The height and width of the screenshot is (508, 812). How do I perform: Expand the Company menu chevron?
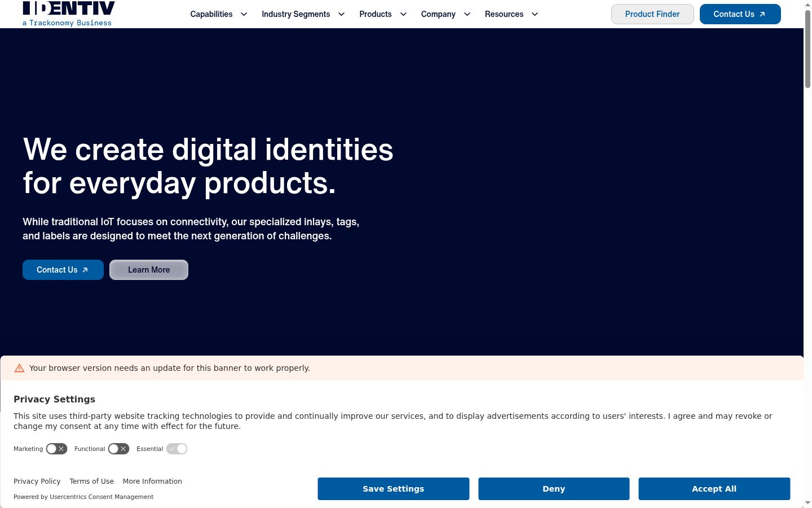(467, 14)
